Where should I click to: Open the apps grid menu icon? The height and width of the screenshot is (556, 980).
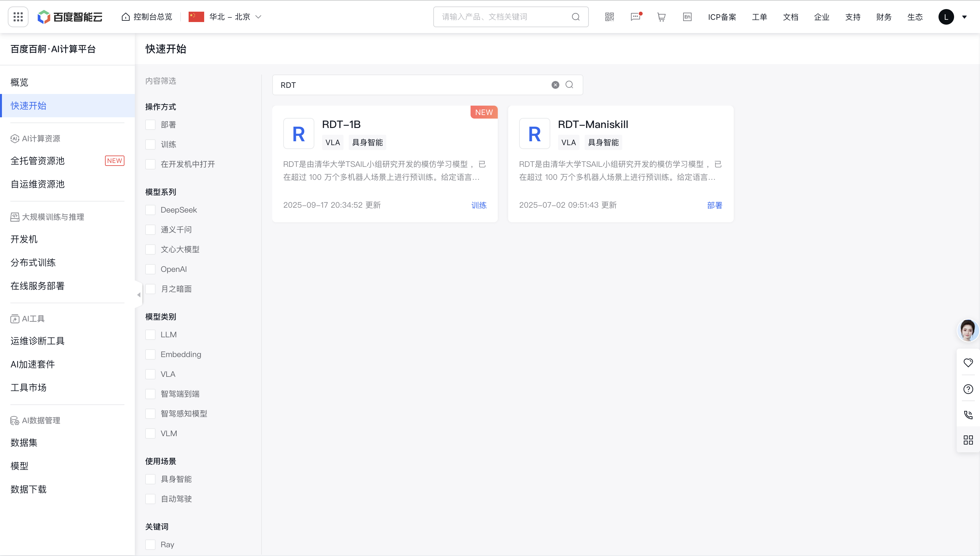(x=18, y=17)
